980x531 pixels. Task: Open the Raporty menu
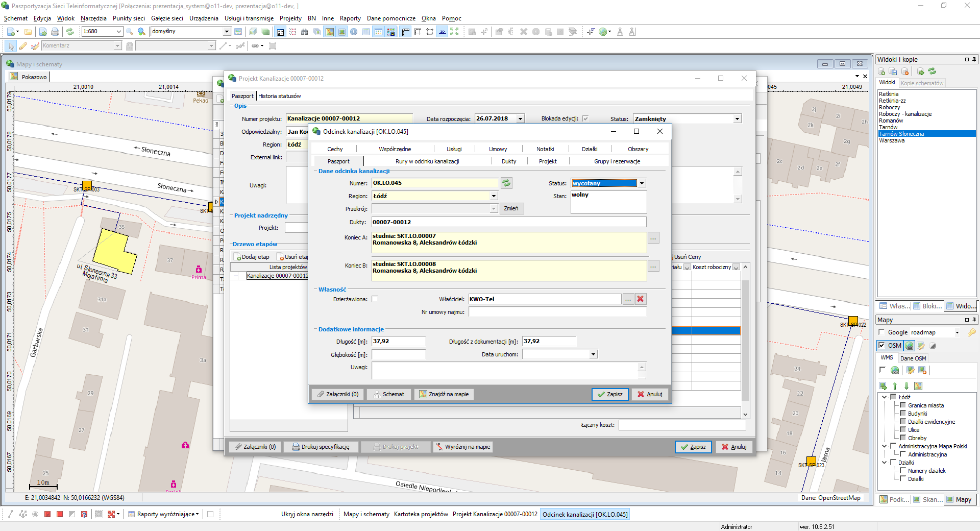pos(350,18)
